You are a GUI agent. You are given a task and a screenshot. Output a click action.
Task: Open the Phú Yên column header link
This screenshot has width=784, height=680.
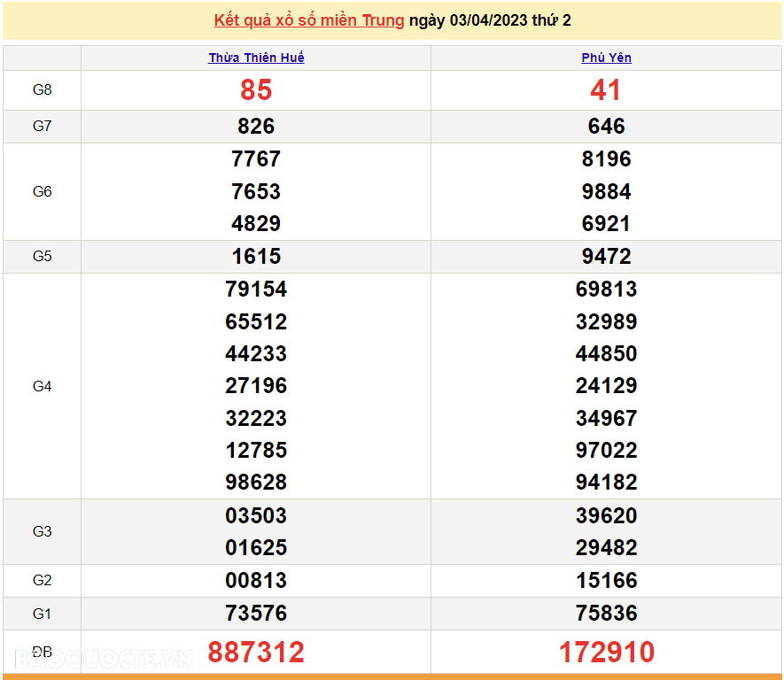(606, 58)
